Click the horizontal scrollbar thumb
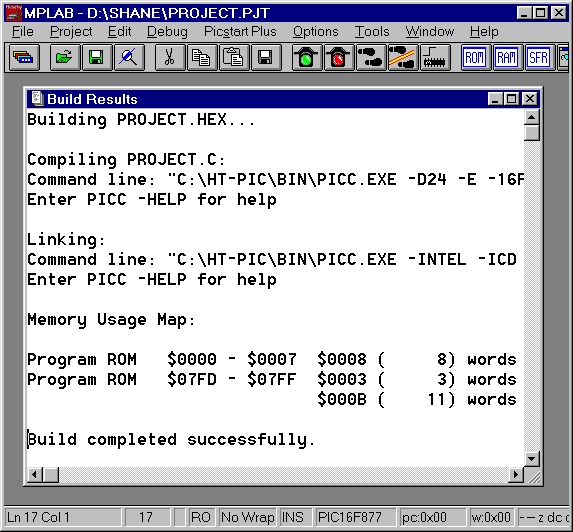Viewport: 573px width, 532px height. [x=51, y=475]
